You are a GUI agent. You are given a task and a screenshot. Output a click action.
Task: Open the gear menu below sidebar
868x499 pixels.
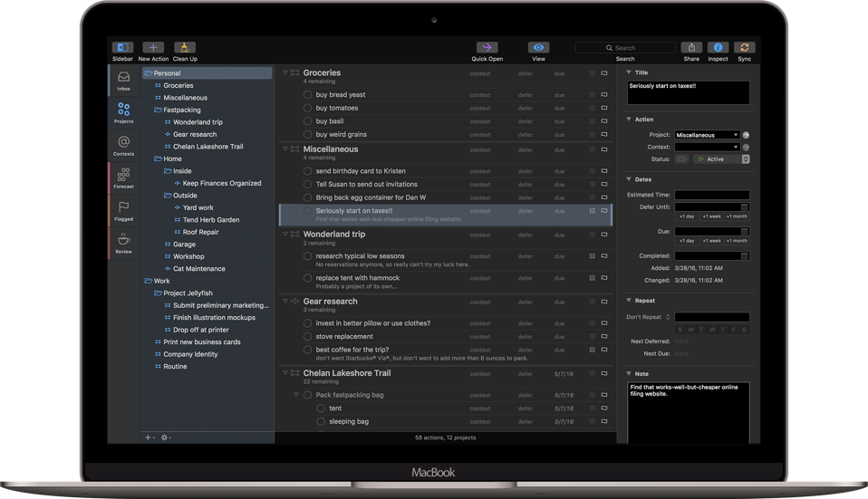click(x=166, y=437)
